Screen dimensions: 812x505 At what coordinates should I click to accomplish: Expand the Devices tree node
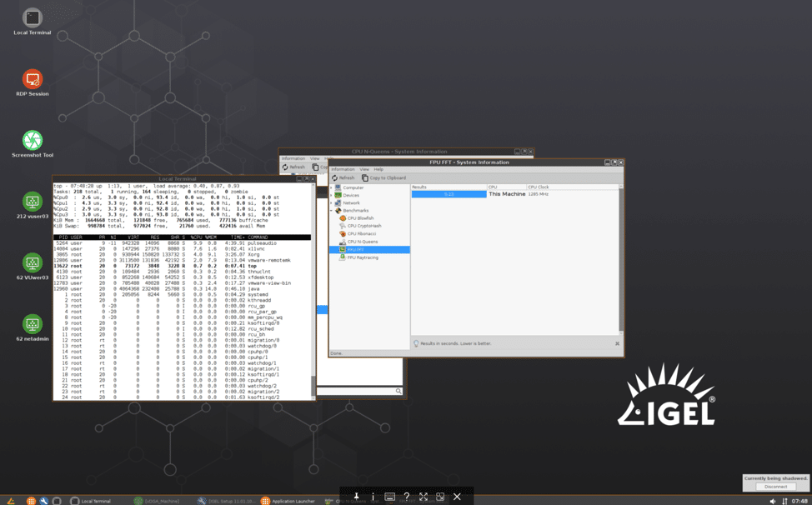point(332,196)
